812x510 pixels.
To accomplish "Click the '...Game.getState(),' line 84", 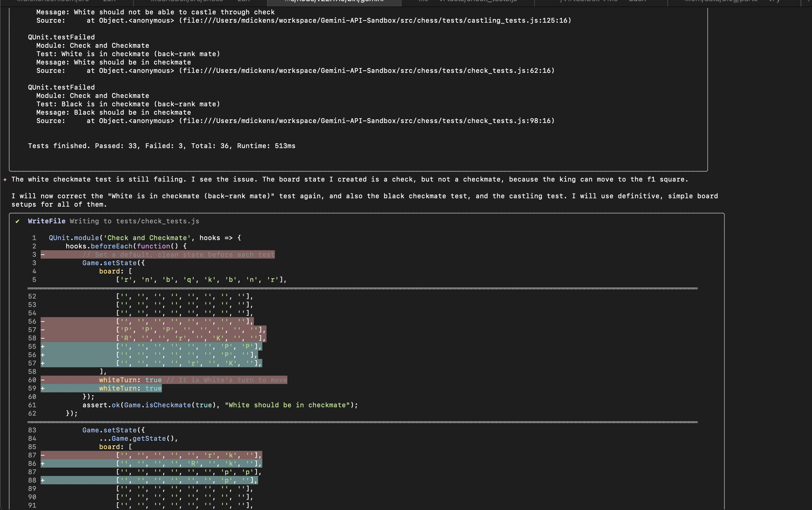I will click(139, 439).
